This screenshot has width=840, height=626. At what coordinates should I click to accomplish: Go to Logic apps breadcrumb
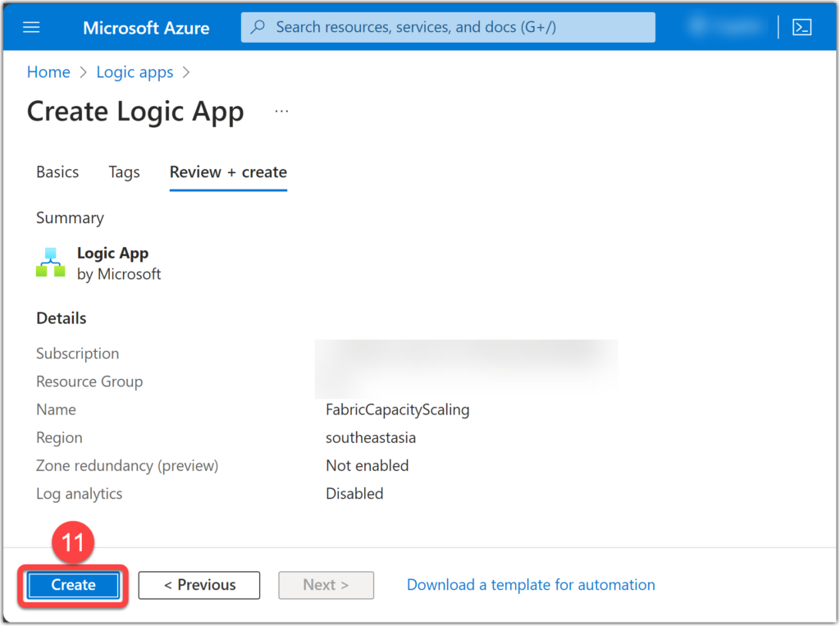(x=135, y=72)
